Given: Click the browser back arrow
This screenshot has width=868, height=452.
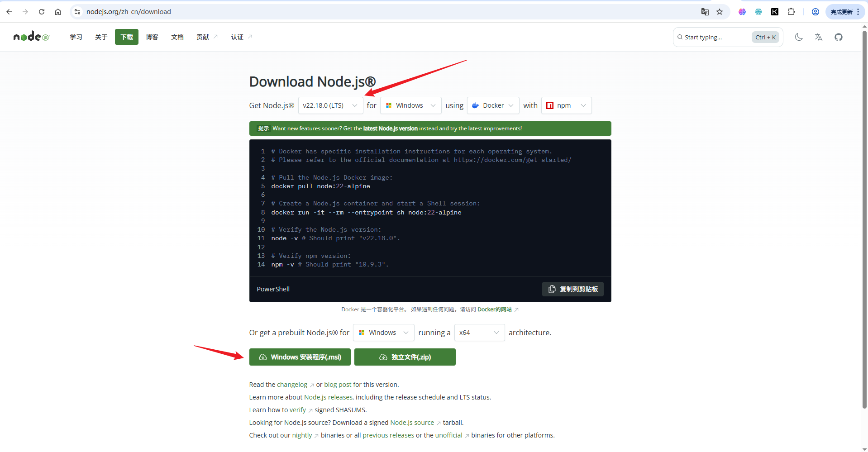Looking at the screenshot, I should coord(9,12).
